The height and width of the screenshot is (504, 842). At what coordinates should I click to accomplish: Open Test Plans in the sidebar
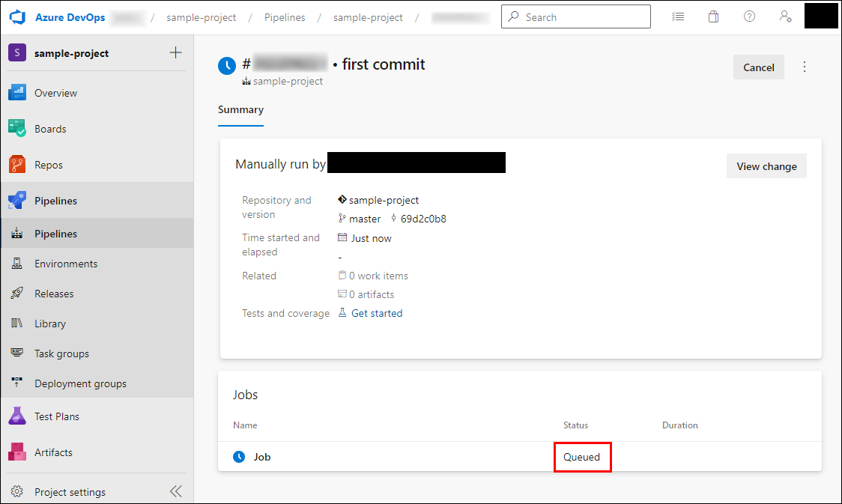pos(57,416)
